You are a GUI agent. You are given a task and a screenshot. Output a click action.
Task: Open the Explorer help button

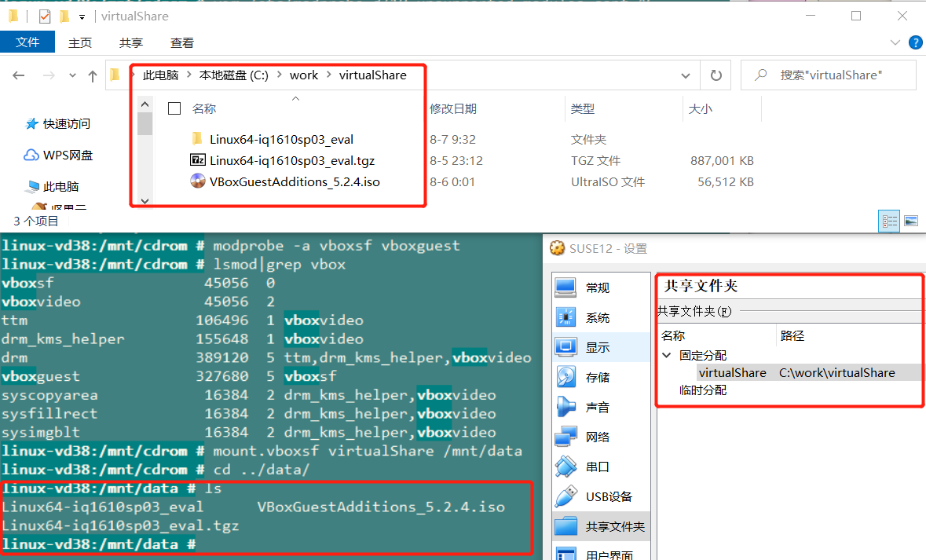(915, 42)
